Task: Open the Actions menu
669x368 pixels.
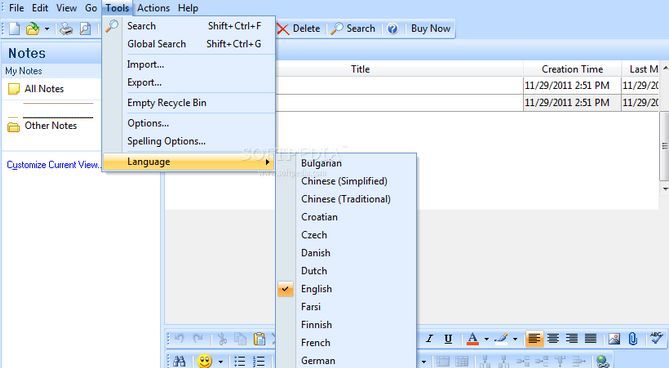Action: click(x=153, y=8)
